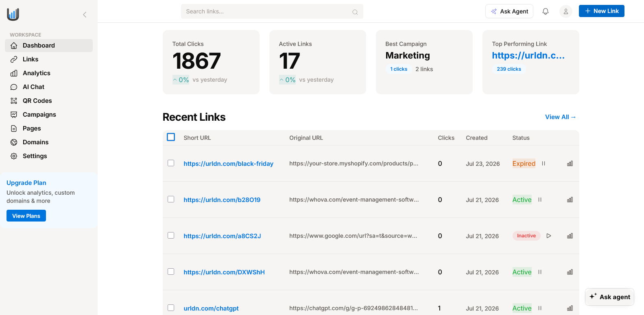644x315 pixels.
Task: Pause the chatgpt link
Action: coord(540,308)
